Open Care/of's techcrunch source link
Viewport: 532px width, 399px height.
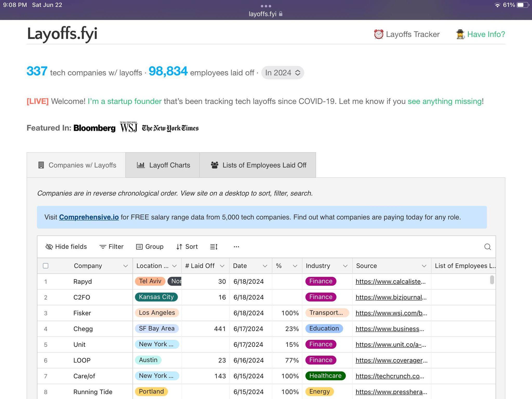(390, 376)
